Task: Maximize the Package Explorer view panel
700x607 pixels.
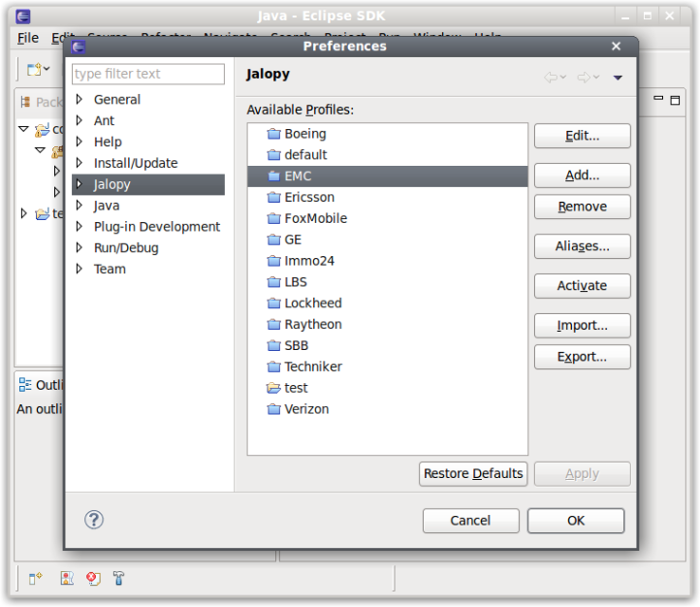Action: pos(675,100)
